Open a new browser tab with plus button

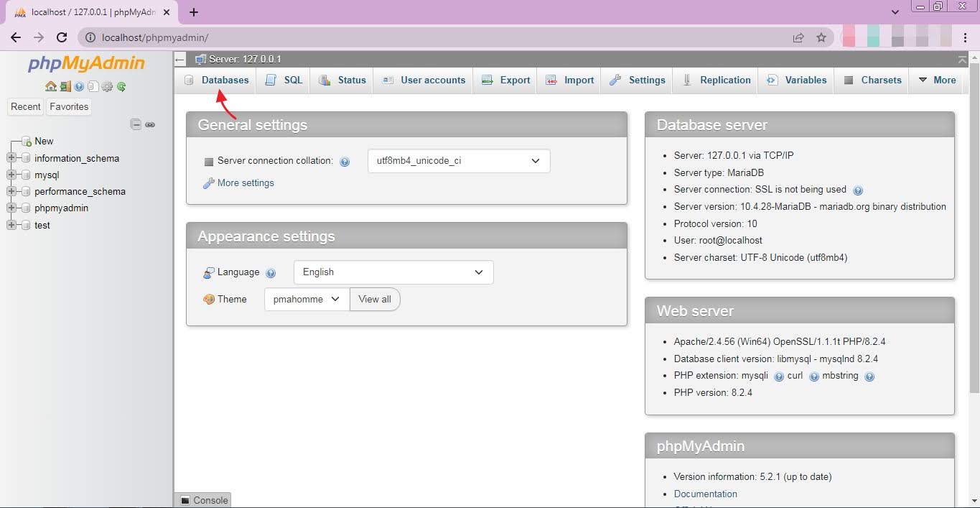tap(194, 12)
